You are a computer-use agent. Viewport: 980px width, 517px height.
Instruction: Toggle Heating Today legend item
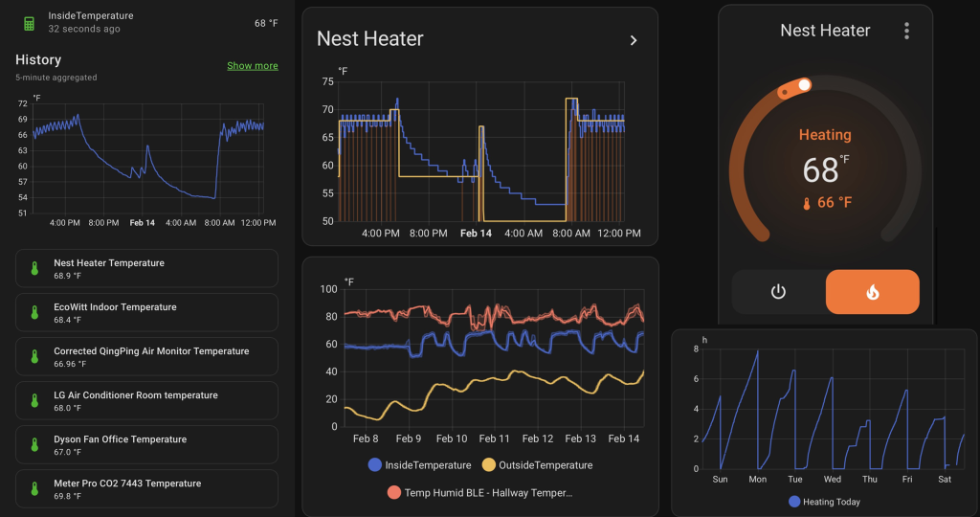(824, 502)
